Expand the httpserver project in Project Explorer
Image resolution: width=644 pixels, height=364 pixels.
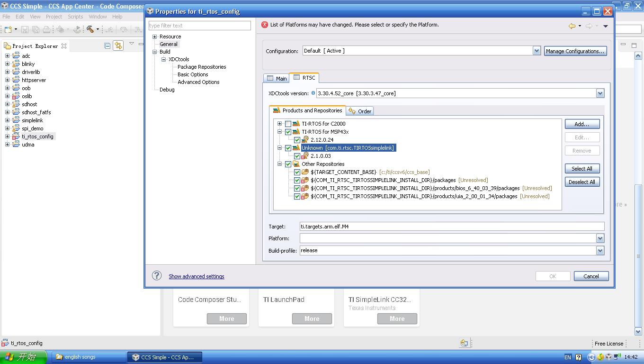[x=7, y=80]
